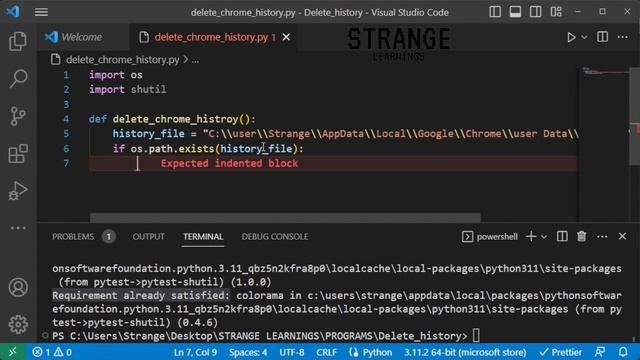Click errors and warnings count in status bar
The image size is (640, 360).
(52, 352)
